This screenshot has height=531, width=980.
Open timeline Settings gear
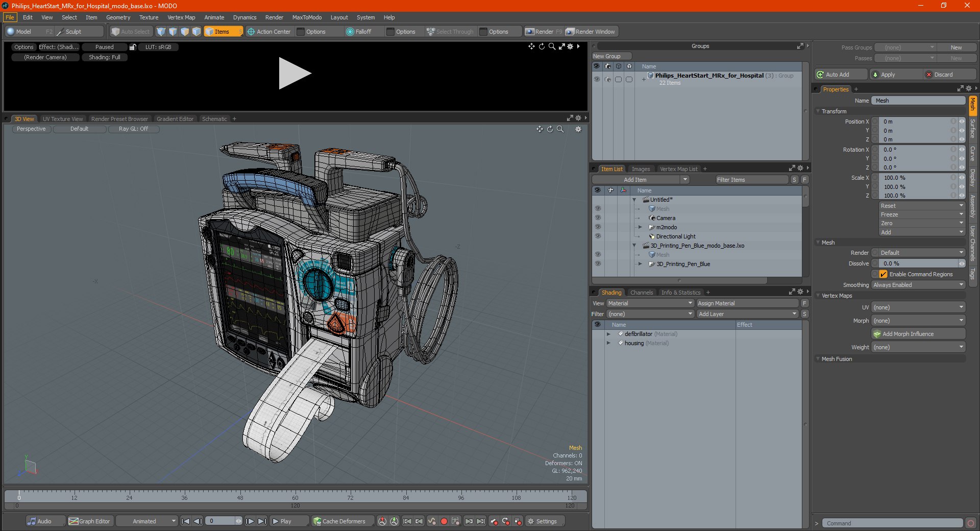click(531, 521)
